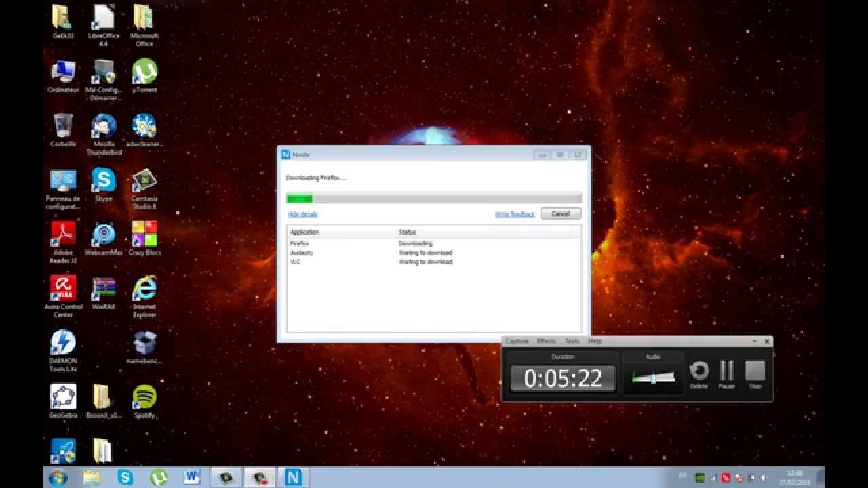The height and width of the screenshot is (488, 868).
Task: Launch Skype from the desktop
Action: (x=104, y=184)
